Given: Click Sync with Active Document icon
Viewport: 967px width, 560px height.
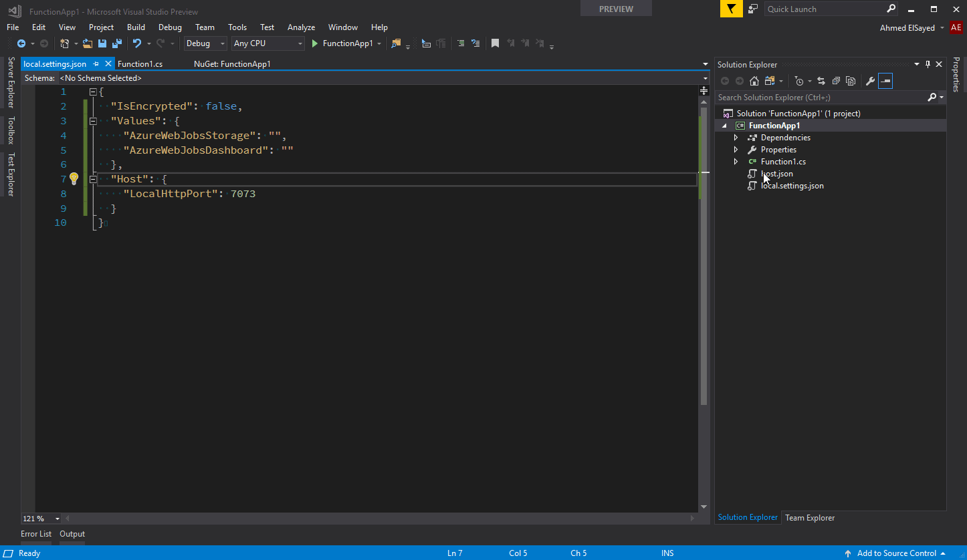Looking at the screenshot, I should 821,81.
